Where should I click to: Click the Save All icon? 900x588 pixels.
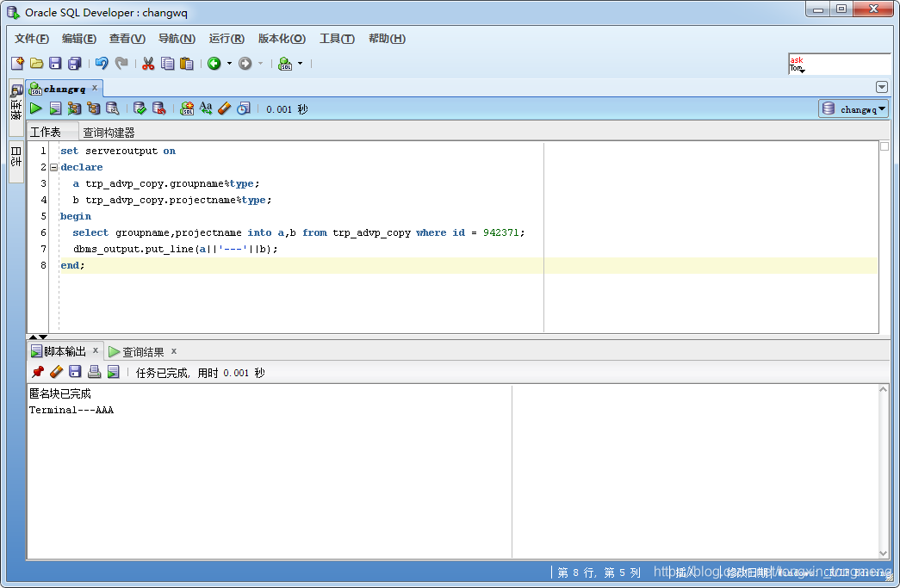75,63
